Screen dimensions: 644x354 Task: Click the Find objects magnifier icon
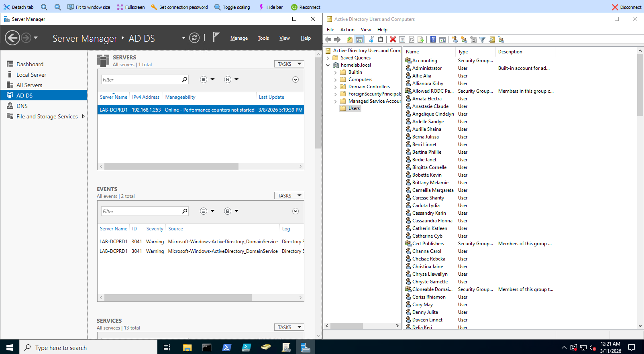(492, 39)
